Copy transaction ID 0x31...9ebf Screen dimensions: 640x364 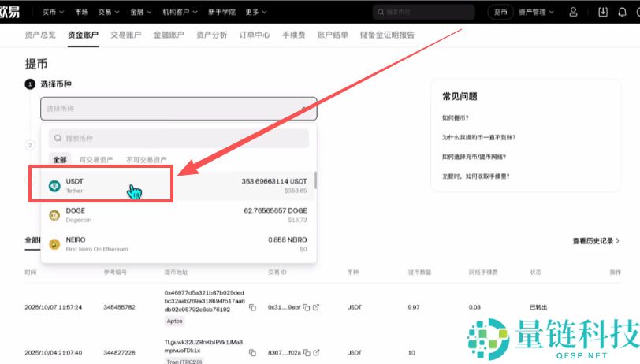tap(307, 307)
